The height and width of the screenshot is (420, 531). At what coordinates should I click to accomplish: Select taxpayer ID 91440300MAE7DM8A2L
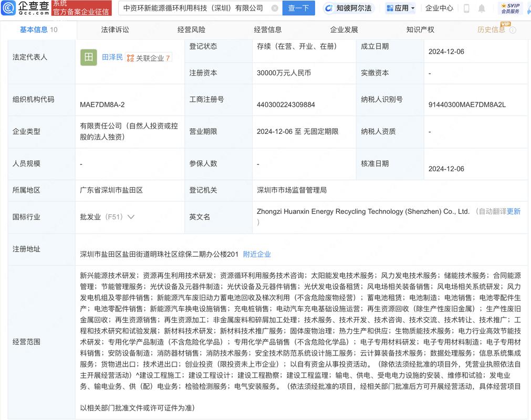pyautogui.click(x=467, y=104)
